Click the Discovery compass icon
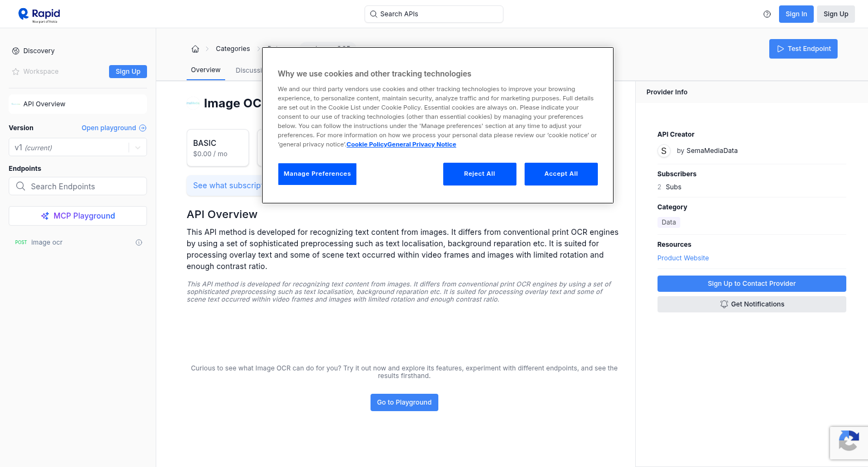This screenshot has height=467, width=868. pyautogui.click(x=16, y=51)
